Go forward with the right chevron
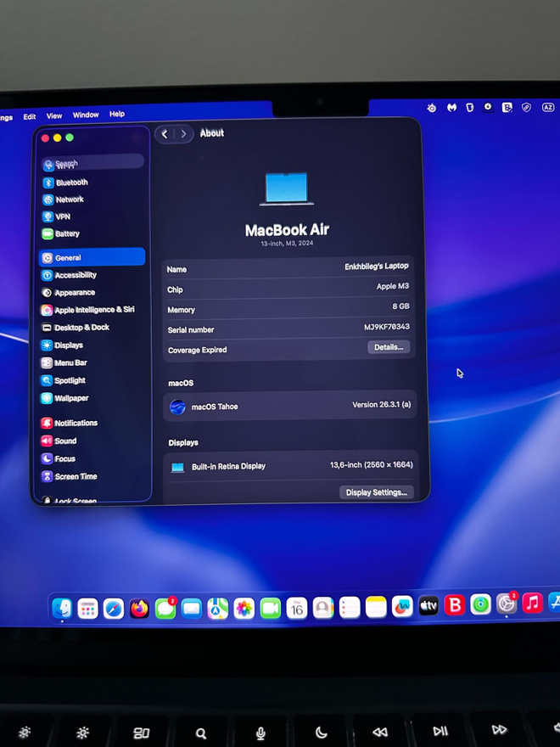Viewport: 560px width, 747px height. coord(184,134)
